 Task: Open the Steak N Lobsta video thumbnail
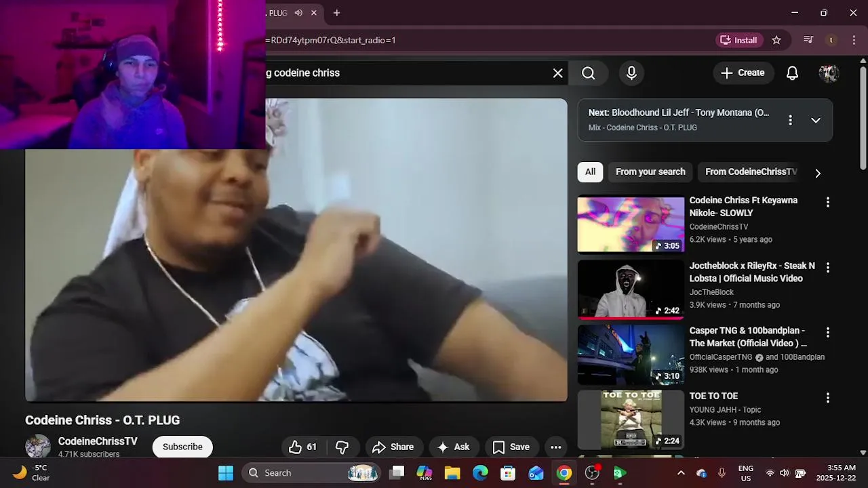[631, 289]
